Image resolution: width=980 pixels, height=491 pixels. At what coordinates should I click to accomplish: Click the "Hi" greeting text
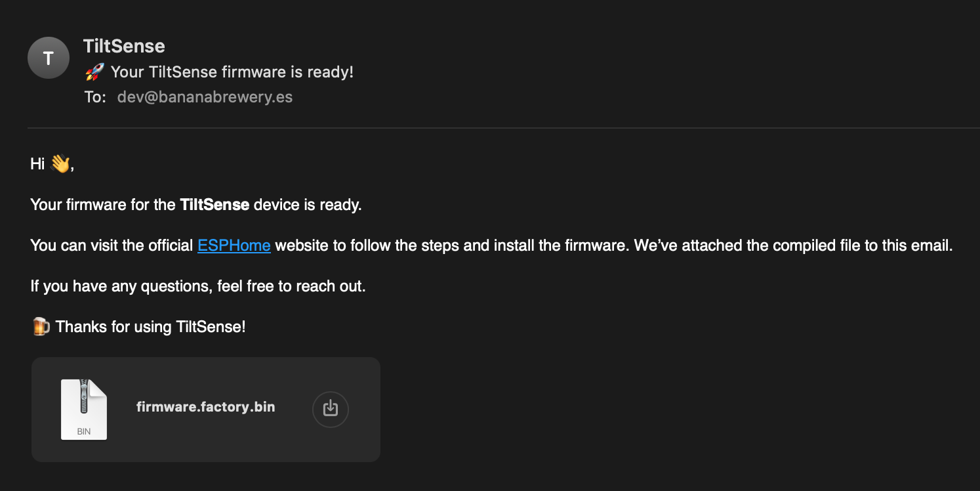click(x=37, y=163)
